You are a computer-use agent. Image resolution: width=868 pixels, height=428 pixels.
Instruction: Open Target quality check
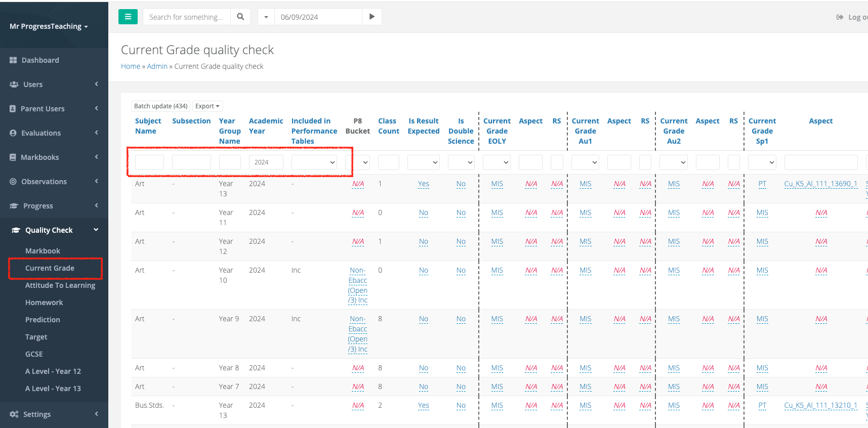point(36,337)
